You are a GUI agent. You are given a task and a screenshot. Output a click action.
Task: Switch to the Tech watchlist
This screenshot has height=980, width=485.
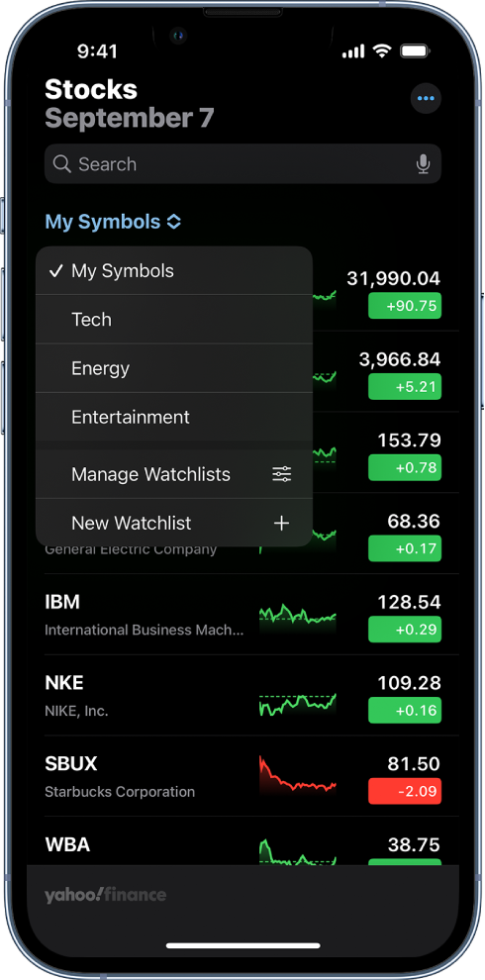[174, 320]
